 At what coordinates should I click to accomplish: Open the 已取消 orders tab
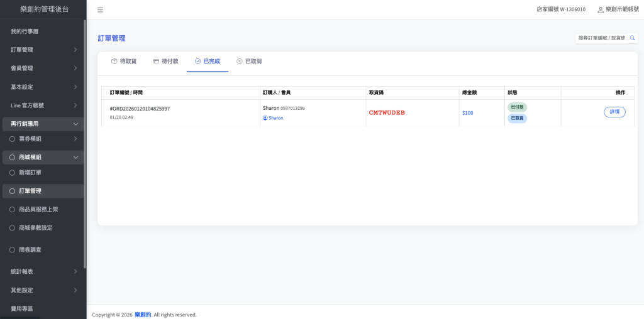(249, 62)
